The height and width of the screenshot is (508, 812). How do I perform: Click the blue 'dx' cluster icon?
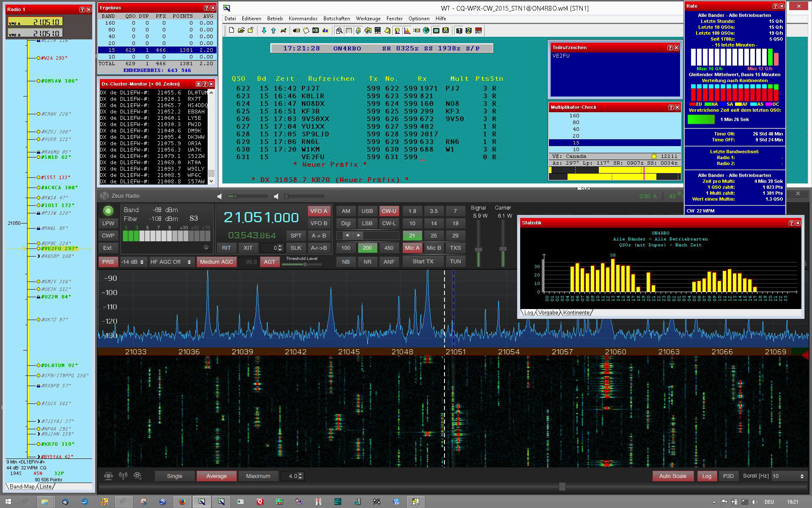[325, 30]
